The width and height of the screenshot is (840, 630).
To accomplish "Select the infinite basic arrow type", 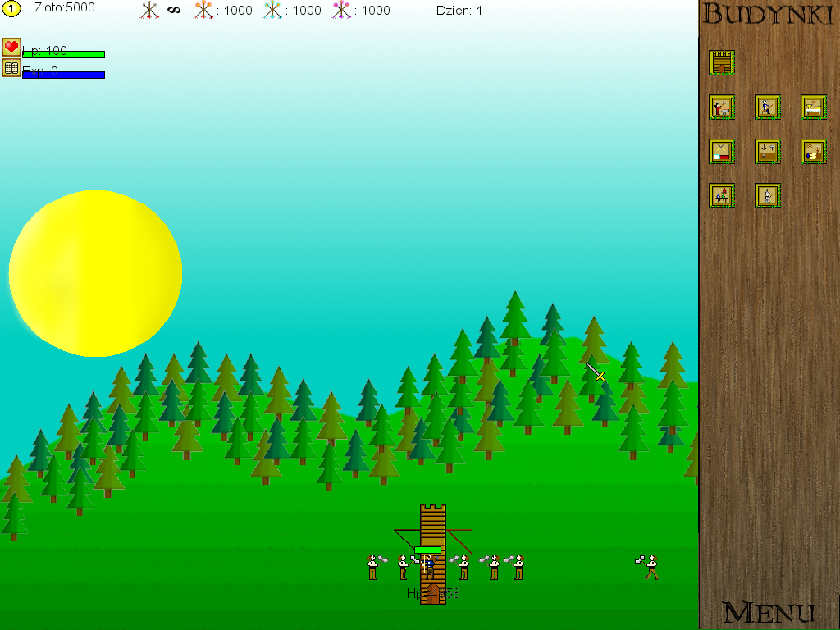I will 149,11.
